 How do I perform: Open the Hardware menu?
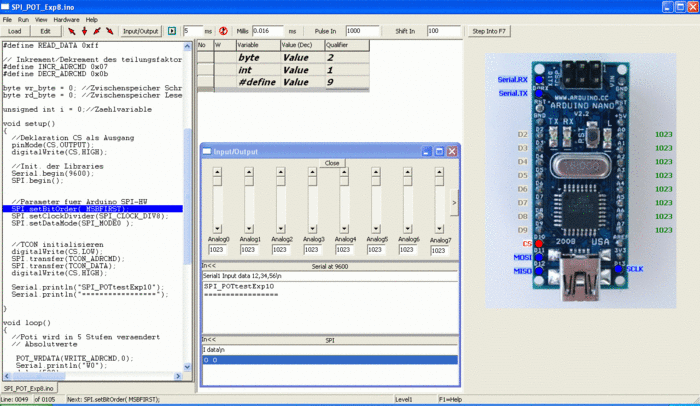(x=67, y=20)
